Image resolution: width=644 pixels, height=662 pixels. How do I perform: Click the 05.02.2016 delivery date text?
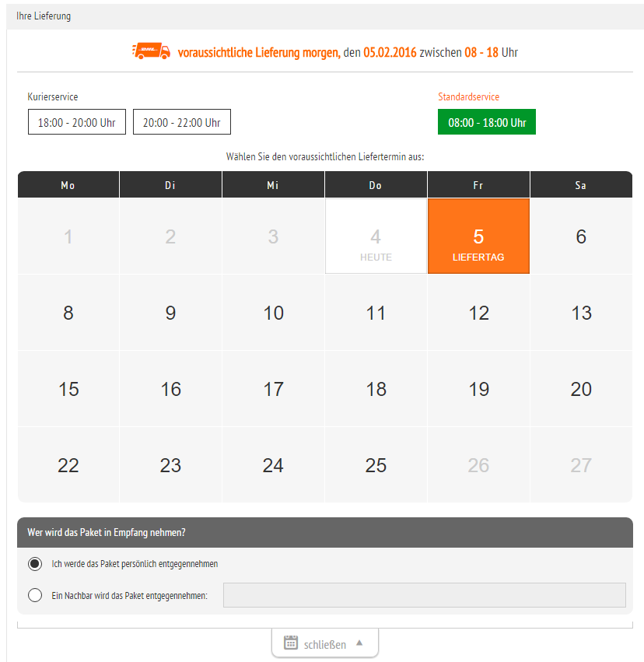(390, 52)
